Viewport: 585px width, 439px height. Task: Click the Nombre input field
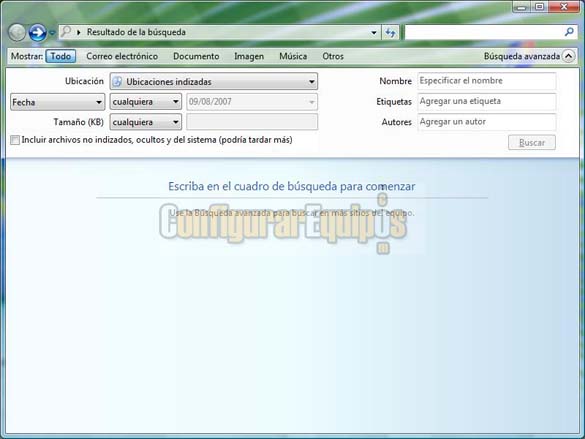pyautogui.click(x=487, y=81)
